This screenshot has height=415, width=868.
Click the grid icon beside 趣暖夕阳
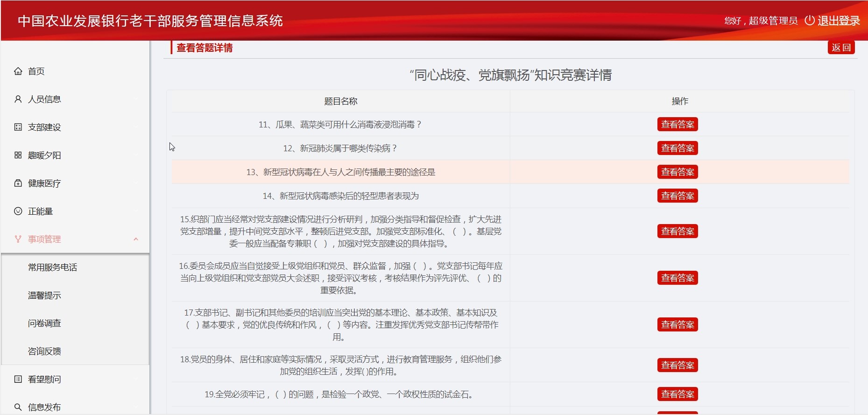[x=18, y=155]
